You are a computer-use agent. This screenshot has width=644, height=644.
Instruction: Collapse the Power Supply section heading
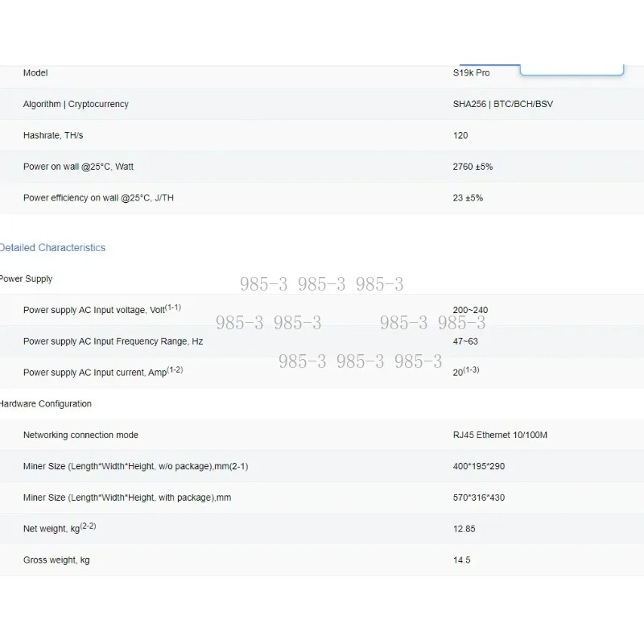tap(26, 279)
